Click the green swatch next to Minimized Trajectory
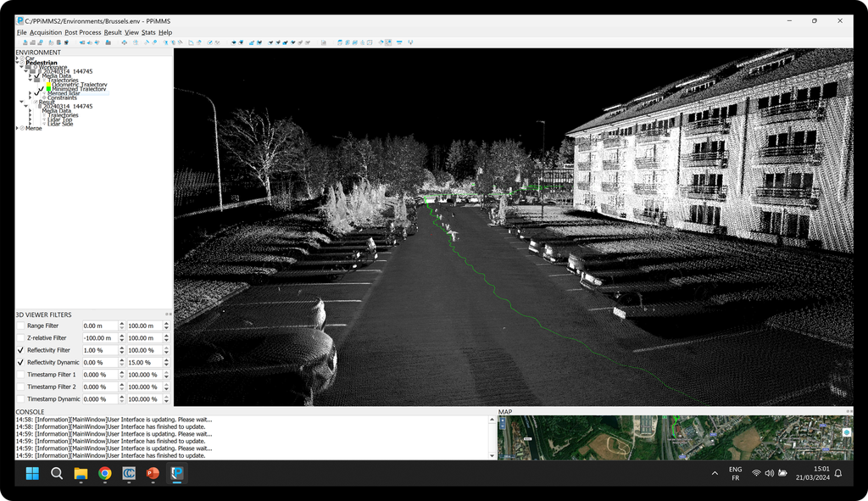 click(x=48, y=88)
